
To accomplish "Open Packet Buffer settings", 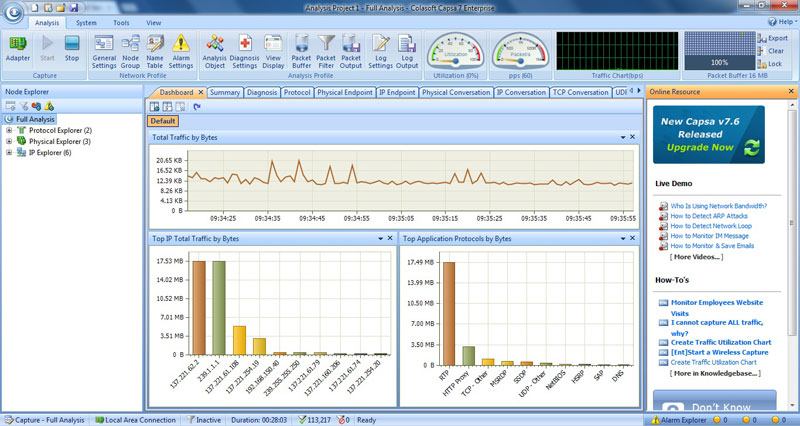I will click(301, 52).
